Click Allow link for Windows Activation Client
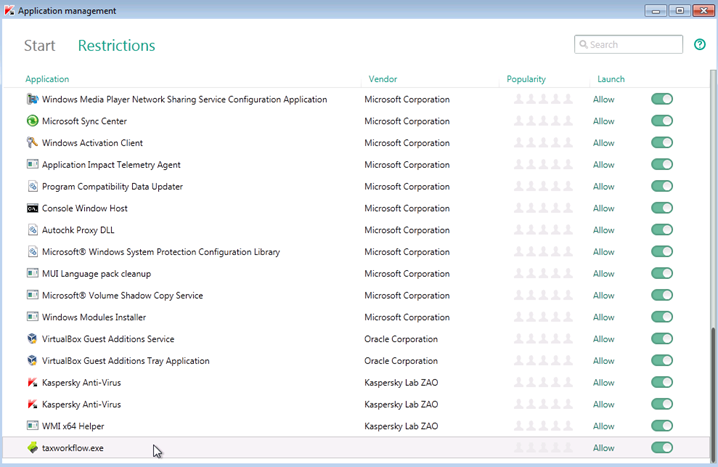The width and height of the screenshot is (718, 467). (604, 142)
